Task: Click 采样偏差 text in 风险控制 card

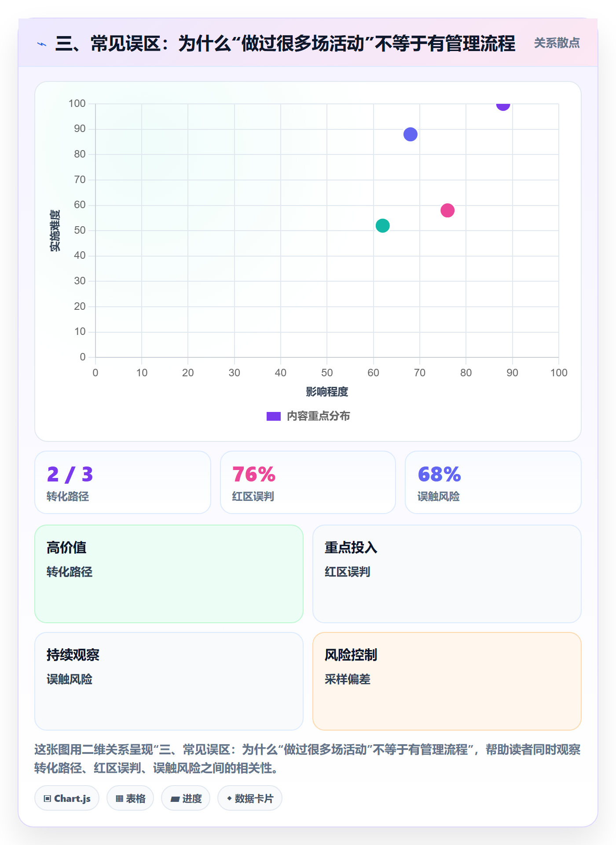Action: tap(348, 679)
